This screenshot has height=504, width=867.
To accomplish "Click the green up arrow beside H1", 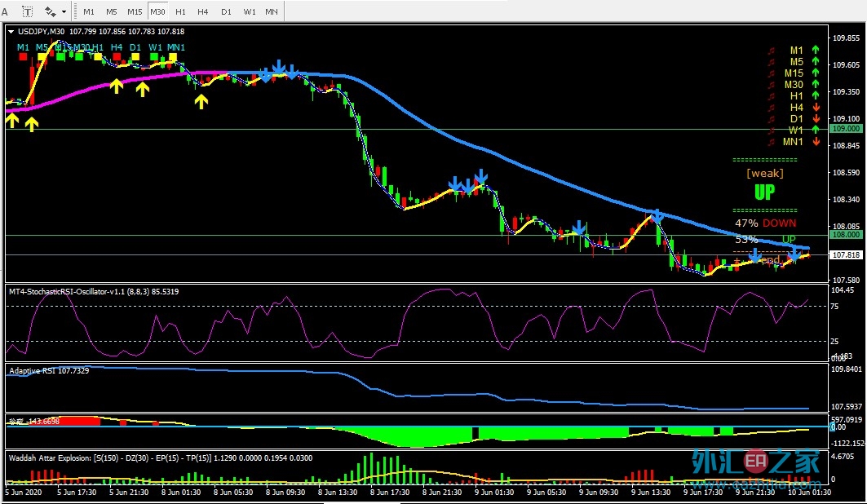I will pyautogui.click(x=816, y=95).
